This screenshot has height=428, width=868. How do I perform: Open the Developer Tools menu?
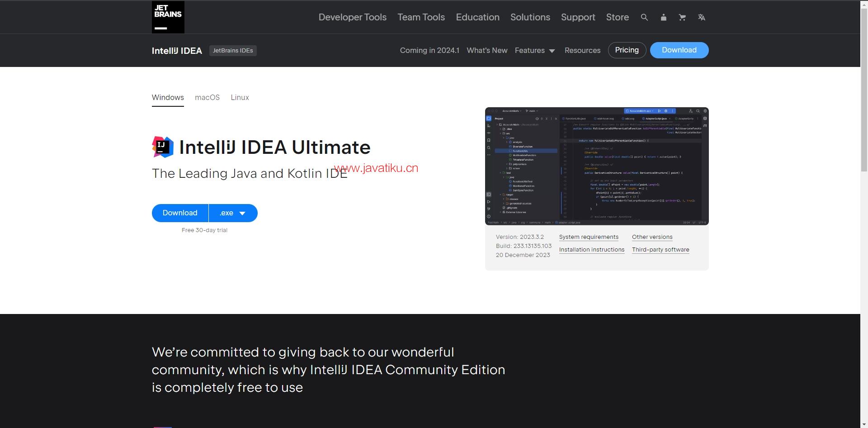(352, 17)
